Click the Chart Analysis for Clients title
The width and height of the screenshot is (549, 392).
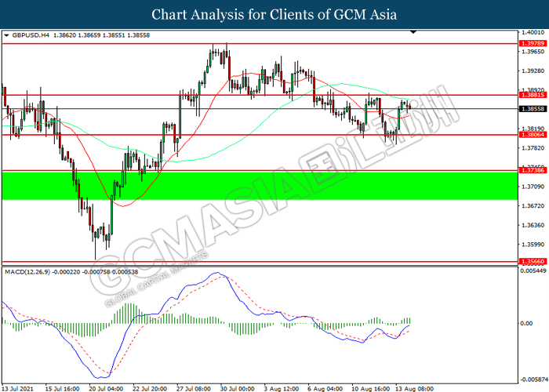[x=274, y=15]
